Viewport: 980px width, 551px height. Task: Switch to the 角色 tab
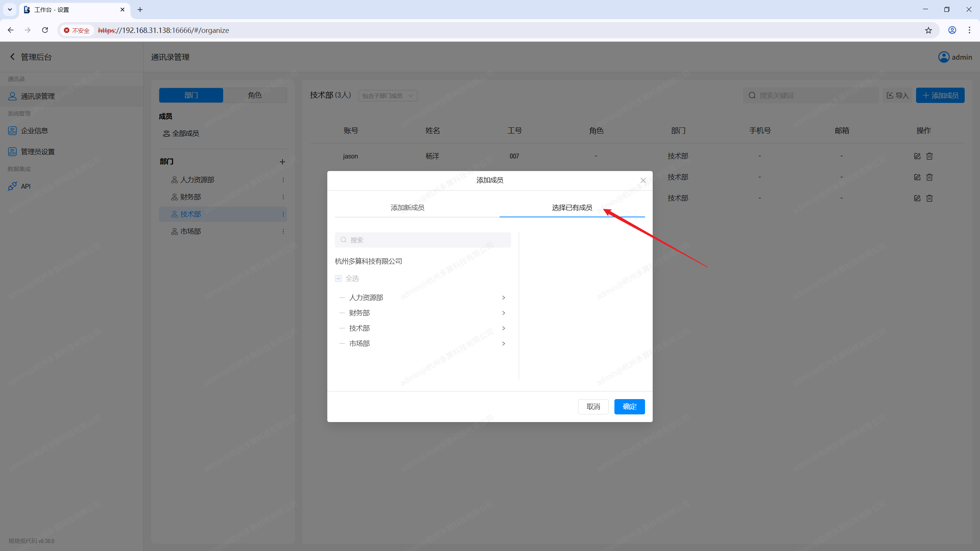255,95
